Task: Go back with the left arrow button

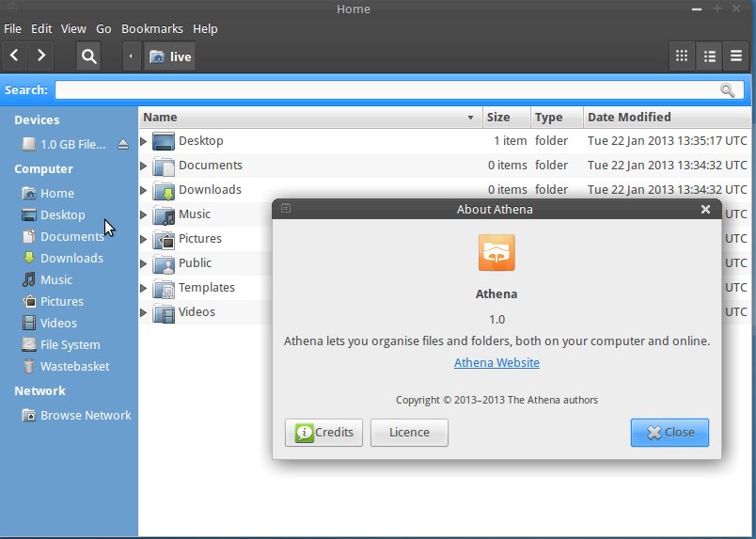Action: (14, 56)
